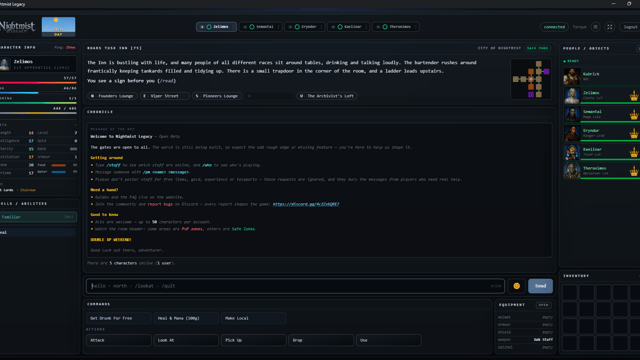This screenshot has width=640, height=360.
Task: Open the emoji picker beside Send
Action: point(516,286)
